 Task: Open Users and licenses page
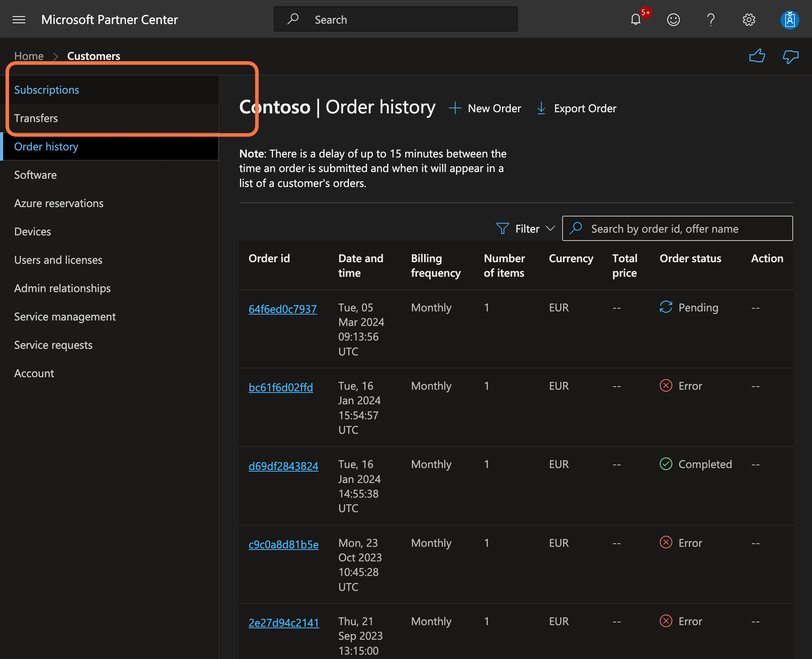coord(110,260)
